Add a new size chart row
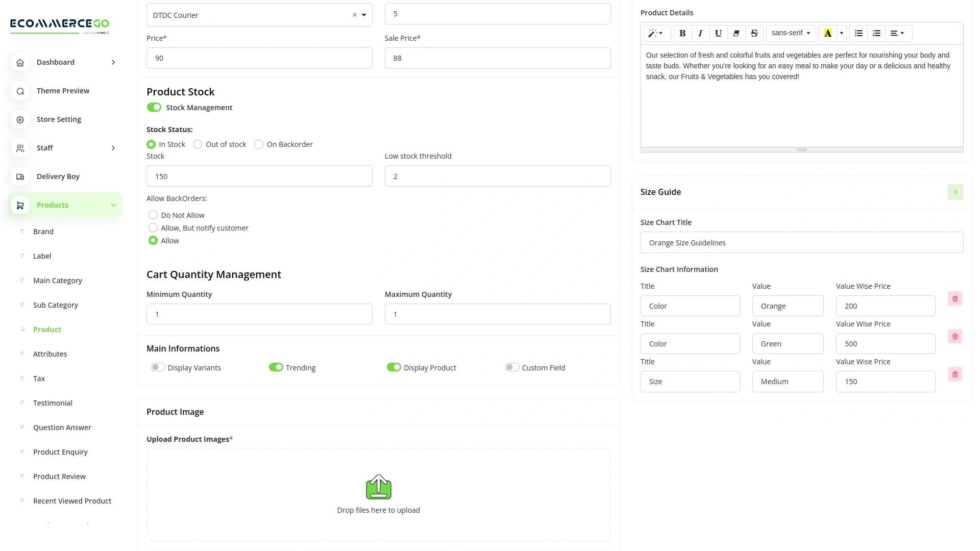This screenshot has width=980, height=551. tap(955, 192)
